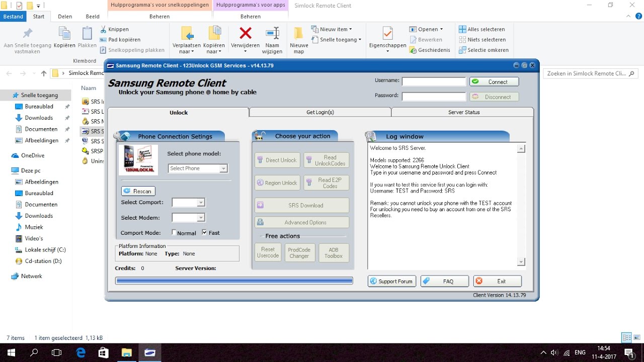Click the Plakken clipboard icon
The image size is (644, 362).
[87, 34]
